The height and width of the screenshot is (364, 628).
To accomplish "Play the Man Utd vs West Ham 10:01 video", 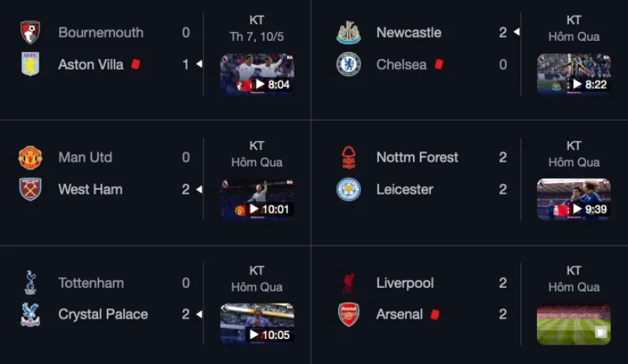I will click(257, 199).
